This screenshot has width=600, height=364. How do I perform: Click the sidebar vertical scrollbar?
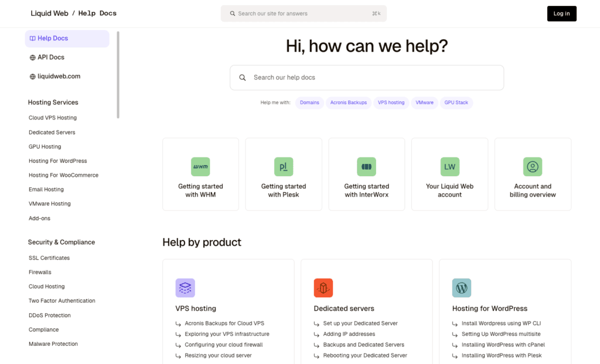pyautogui.click(x=118, y=75)
